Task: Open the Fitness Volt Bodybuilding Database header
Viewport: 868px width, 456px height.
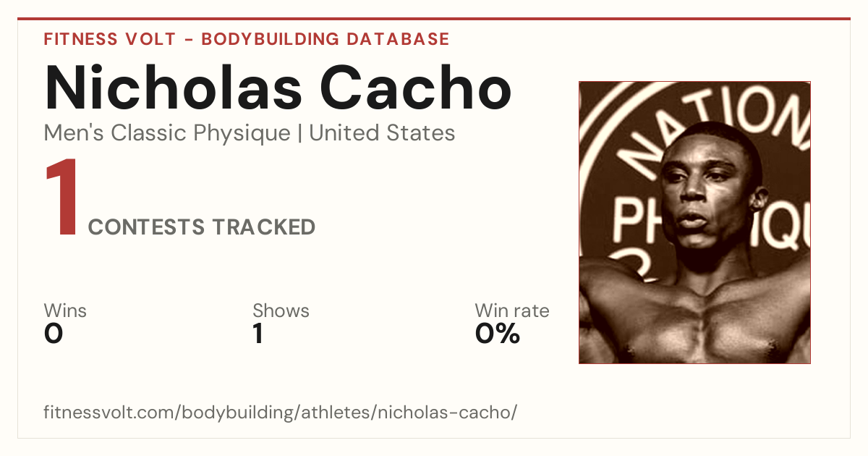Action: point(247,39)
